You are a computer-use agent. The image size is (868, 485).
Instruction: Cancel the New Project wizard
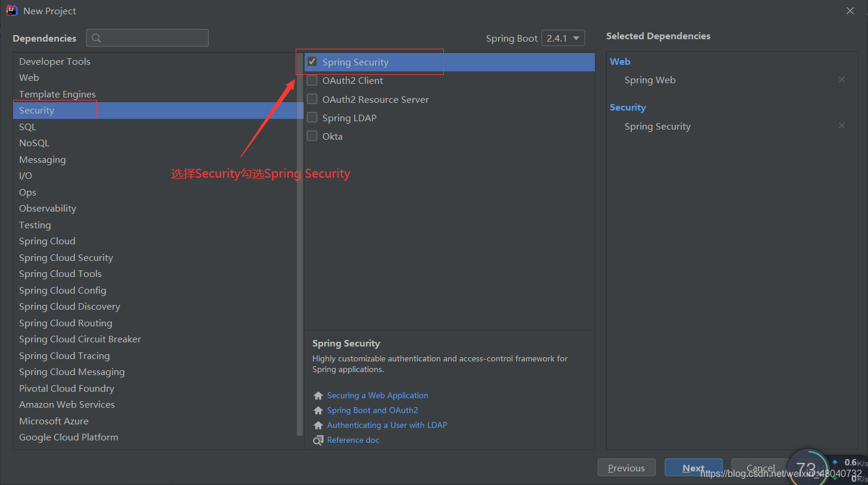(760, 468)
